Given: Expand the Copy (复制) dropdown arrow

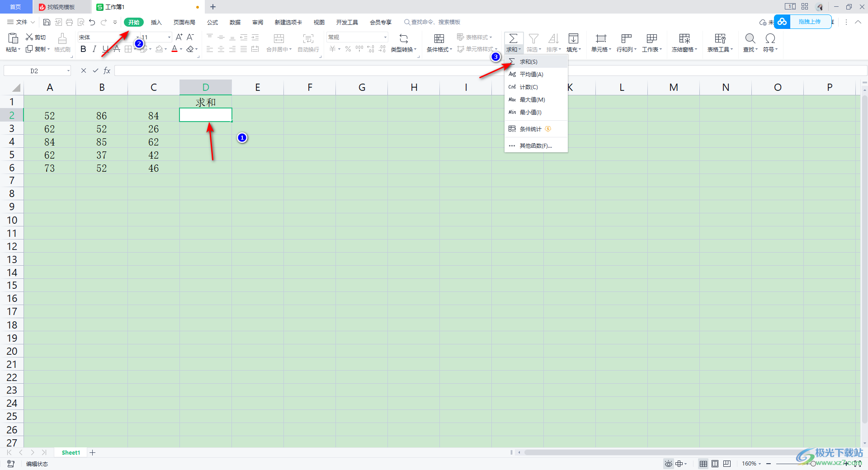Looking at the screenshot, I should [48, 49].
